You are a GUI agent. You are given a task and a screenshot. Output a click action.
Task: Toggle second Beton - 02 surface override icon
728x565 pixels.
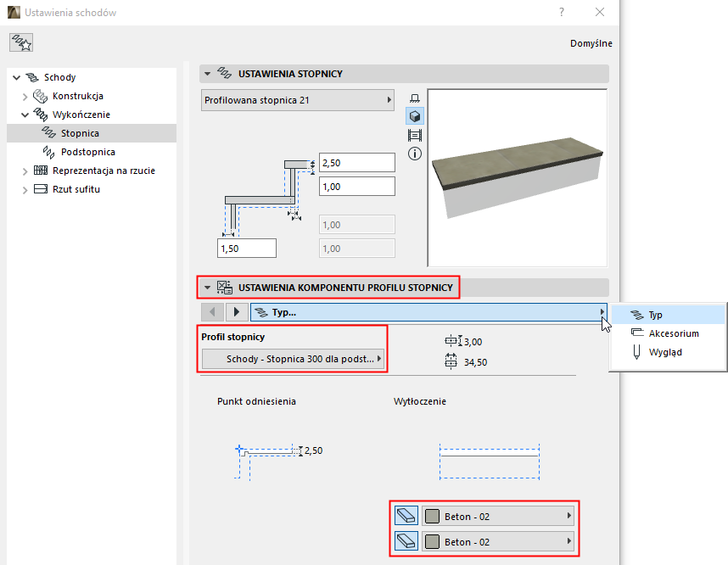pos(406,541)
